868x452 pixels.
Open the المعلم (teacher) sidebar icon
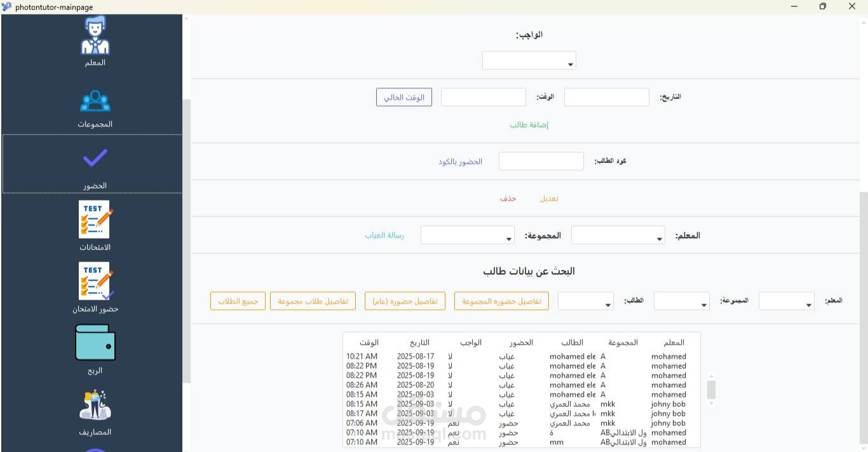coord(95,36)
